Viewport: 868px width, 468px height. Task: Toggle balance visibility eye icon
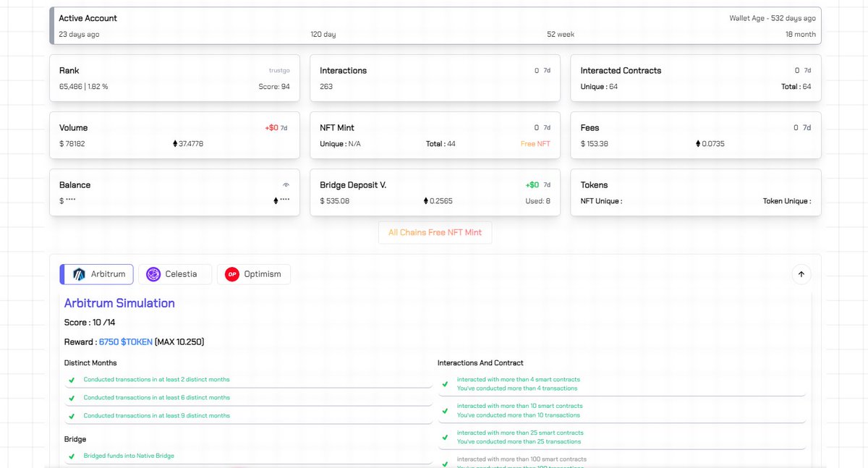pos(286,185)
